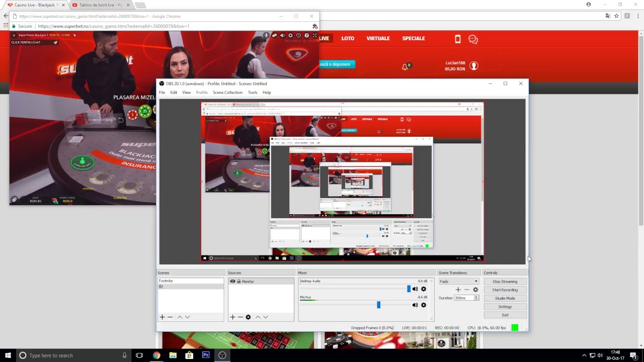This screenshot has width=644, height=362.
Task: Move the selected source up
Action: click(258, 317)
